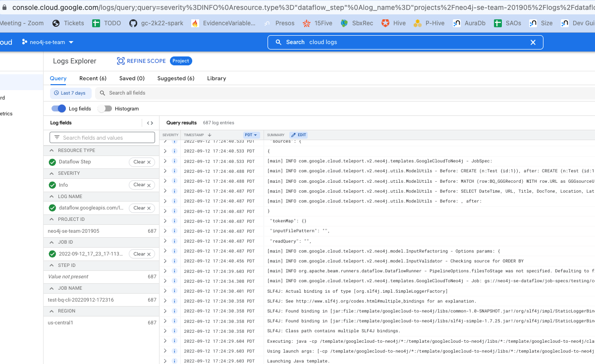Select job name test-bq-cli-20220912-172316
This screenshot has height=364, width=595.
(81, 300)
